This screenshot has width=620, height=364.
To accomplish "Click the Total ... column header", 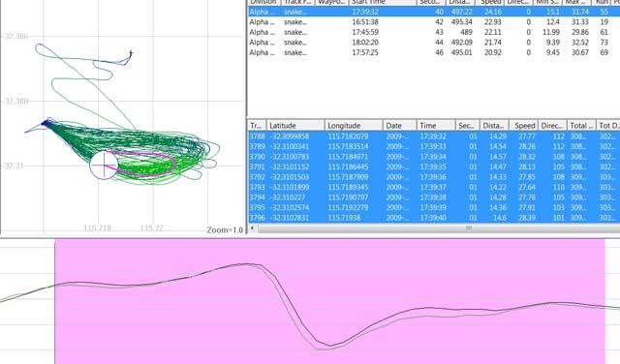I will (x=581, y=126).
